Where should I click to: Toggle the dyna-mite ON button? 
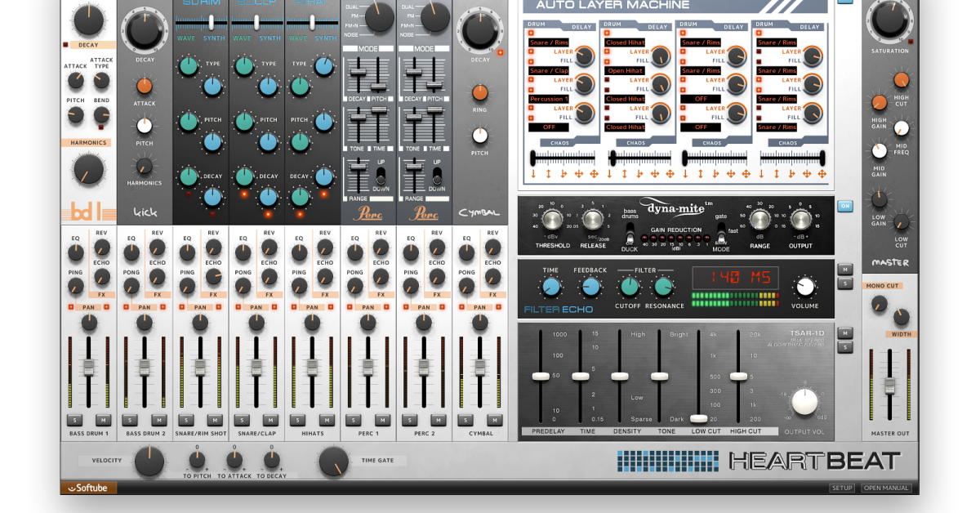click(x=844, y=206)
